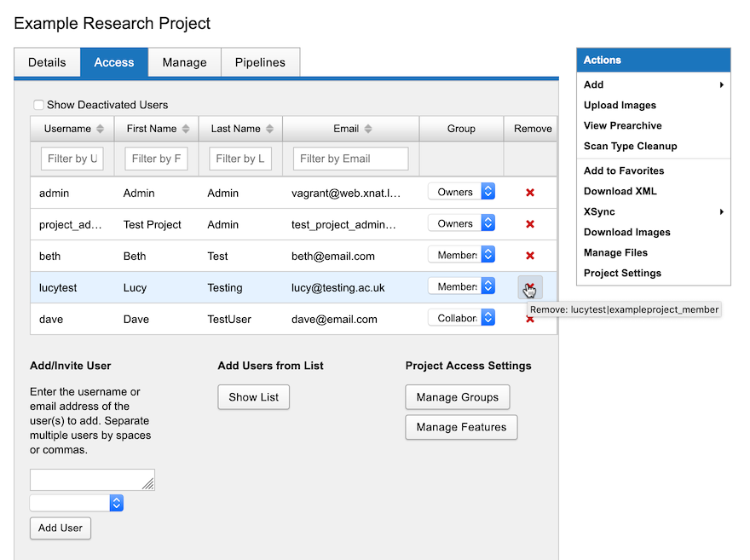
Task: Open group dropdown under Add/Invite User
Action: [x=77, y=503]
